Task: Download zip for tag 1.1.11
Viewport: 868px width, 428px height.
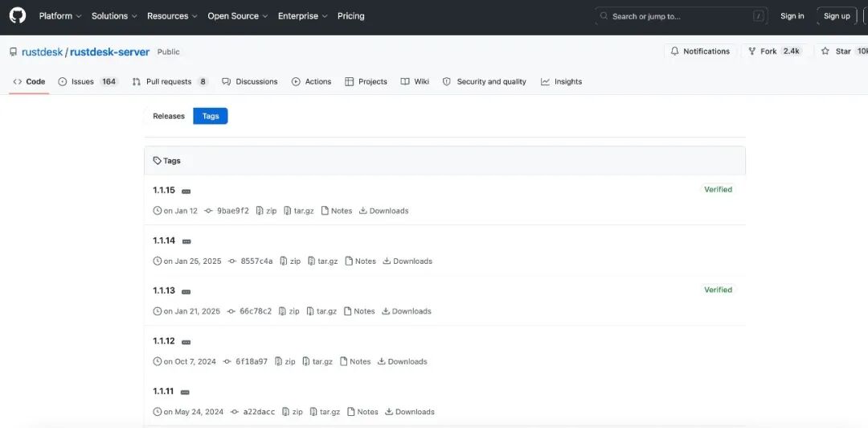Action: point(293,412)
